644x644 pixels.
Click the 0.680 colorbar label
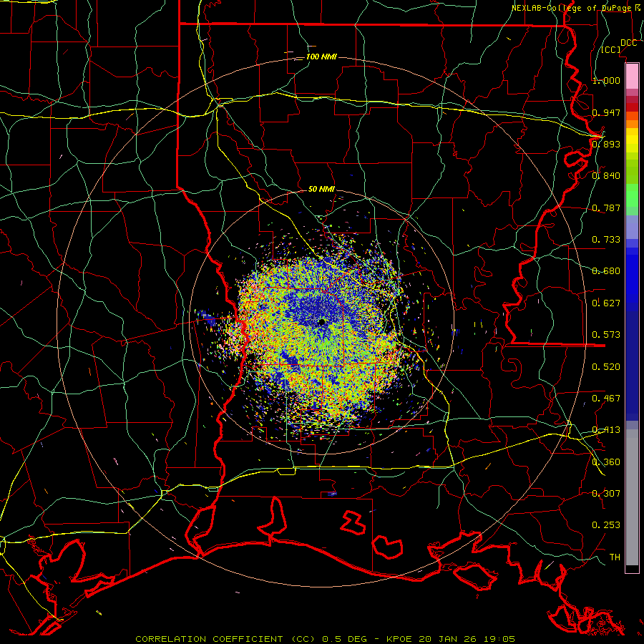click(x=606, y=271)
